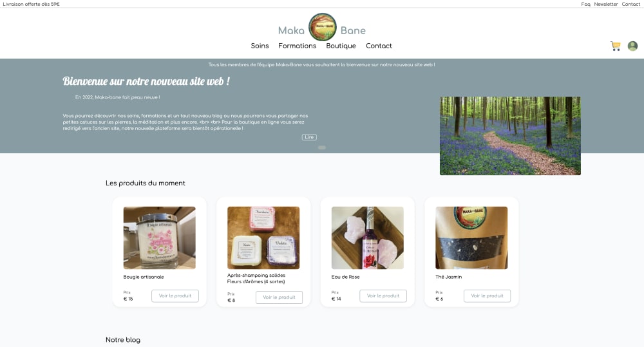Screen dimensions: 644x347
Task: Open the Formations menu item
Action: point(297,46)
